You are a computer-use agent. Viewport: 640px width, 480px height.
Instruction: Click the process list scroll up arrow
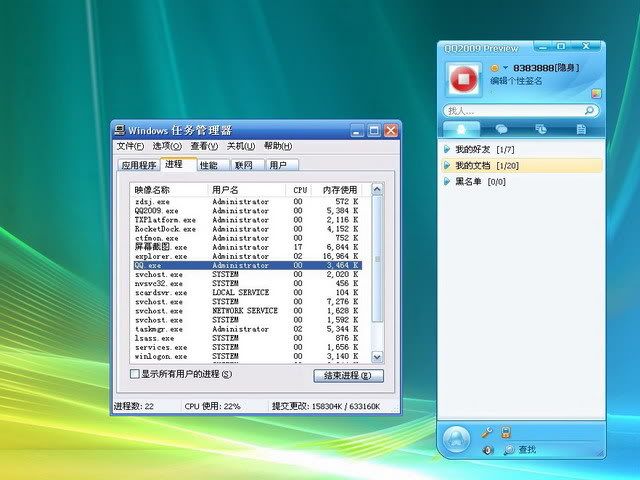pyautogui.click(x=377, y=189)
